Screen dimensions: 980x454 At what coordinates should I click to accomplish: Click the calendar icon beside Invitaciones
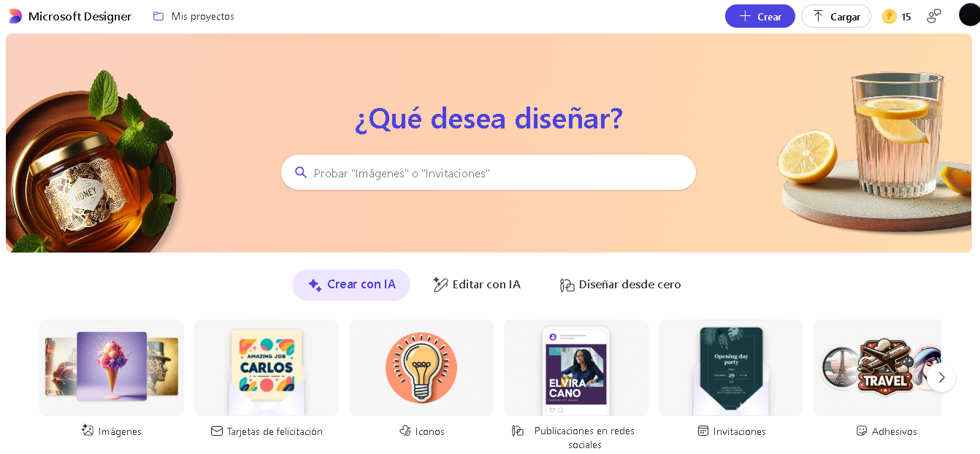coord(703,431)
